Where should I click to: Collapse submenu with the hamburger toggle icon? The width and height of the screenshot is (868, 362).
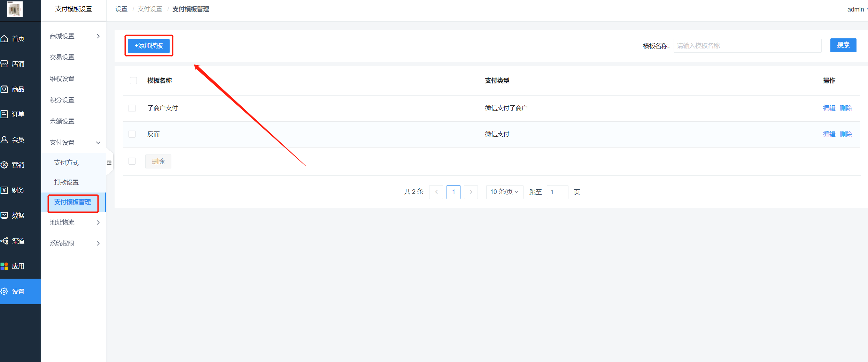click(x=109, y=163)
